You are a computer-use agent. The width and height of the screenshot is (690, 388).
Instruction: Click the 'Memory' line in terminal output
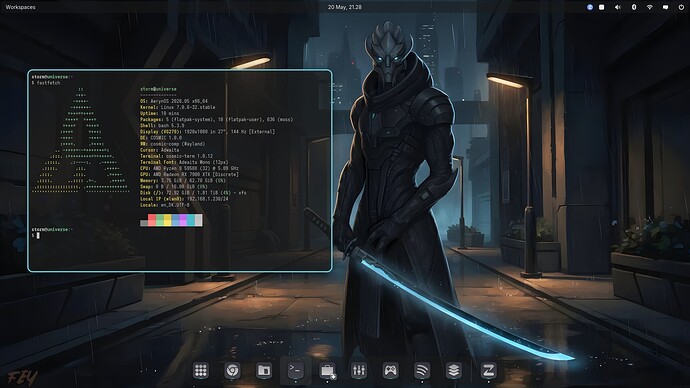(183, 180)
